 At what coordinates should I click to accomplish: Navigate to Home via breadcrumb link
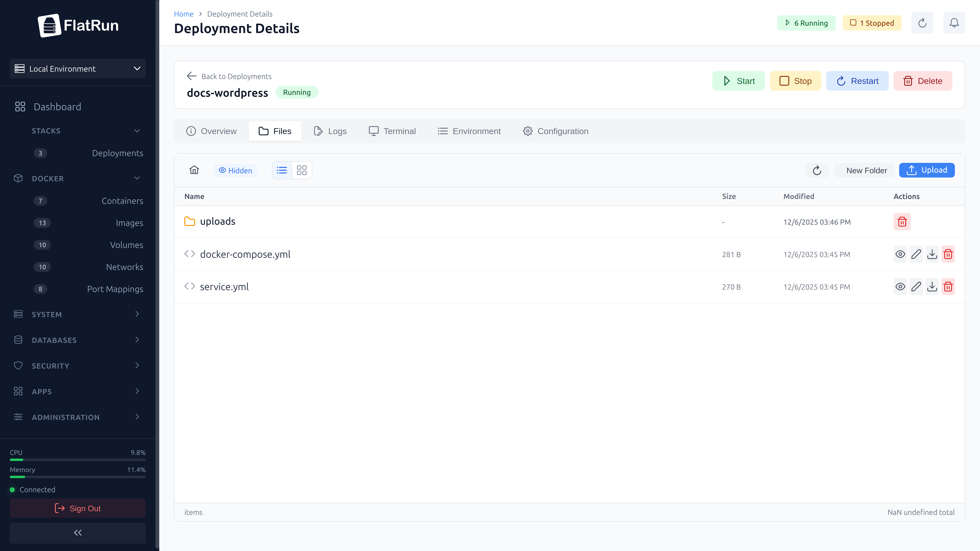coord(184,14)
